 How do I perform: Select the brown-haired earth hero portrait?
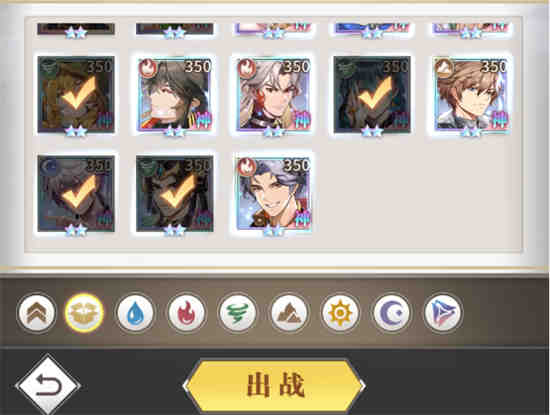coord(471,94)
